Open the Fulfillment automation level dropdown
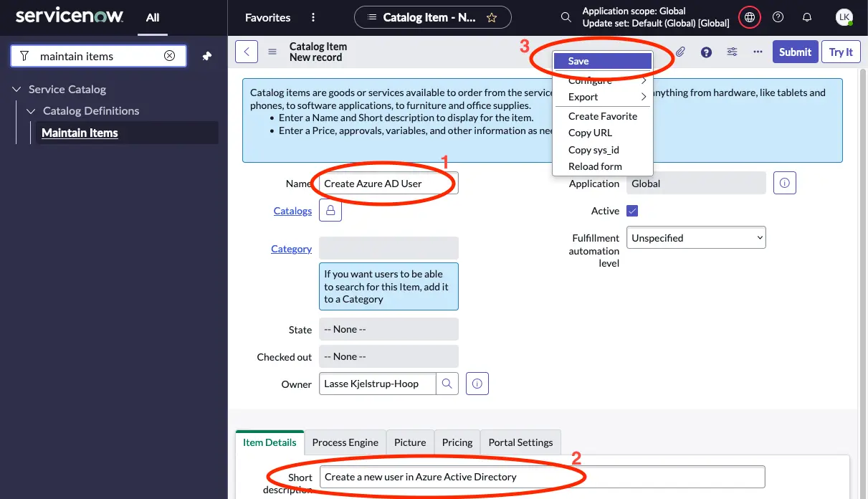 point(695,237)
